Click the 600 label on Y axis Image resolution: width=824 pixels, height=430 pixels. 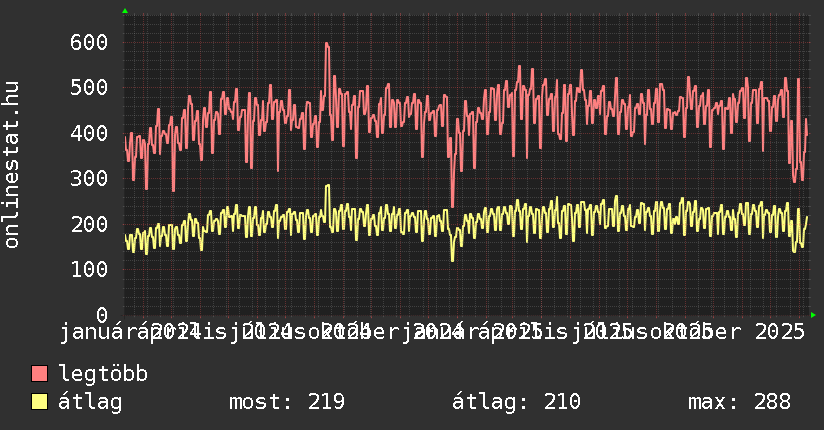[89, 42]
